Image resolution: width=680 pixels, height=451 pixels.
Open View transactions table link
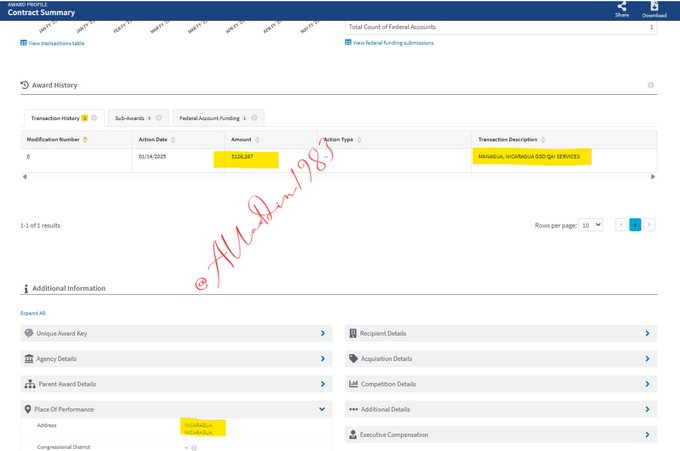[x=57, y=43]
